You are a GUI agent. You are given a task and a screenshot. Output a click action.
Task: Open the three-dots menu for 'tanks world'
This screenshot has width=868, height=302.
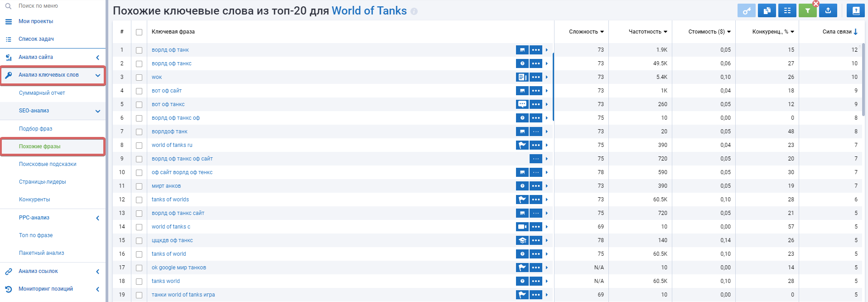[x=536, y=281]
